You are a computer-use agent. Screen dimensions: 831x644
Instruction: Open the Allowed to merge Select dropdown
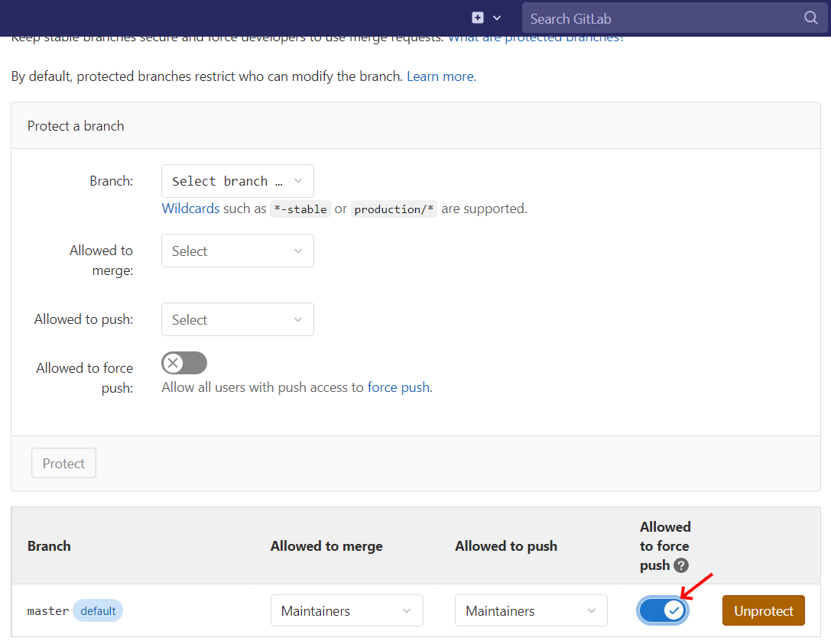pyautogui.click(x=237, y=251)
